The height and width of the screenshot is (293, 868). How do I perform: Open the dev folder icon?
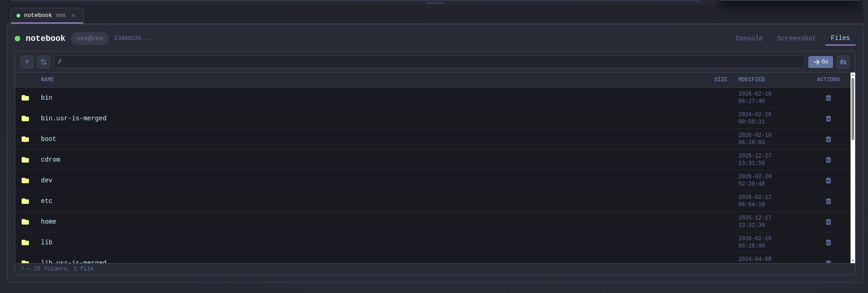pos(25,180)
